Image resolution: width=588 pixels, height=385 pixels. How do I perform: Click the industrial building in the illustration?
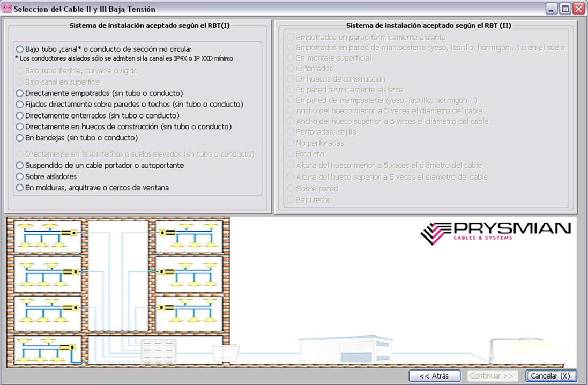[x=345, y=349]
